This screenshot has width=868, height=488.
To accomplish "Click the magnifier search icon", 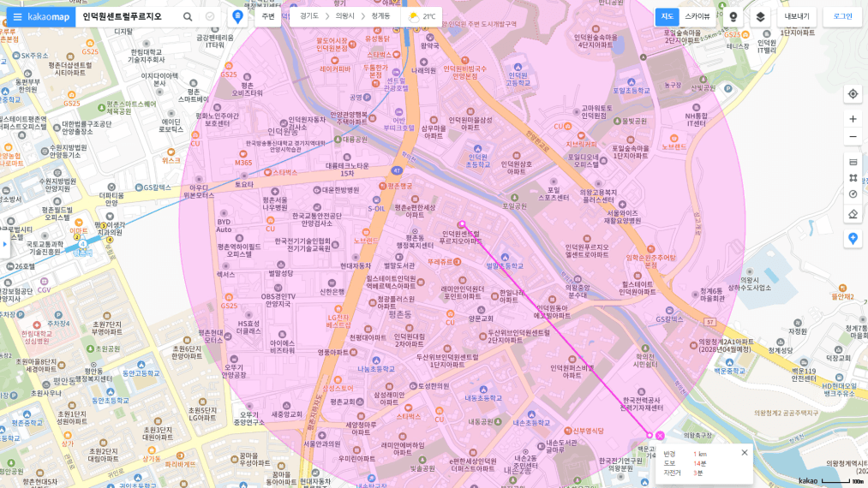I will (x=188, y=16).
